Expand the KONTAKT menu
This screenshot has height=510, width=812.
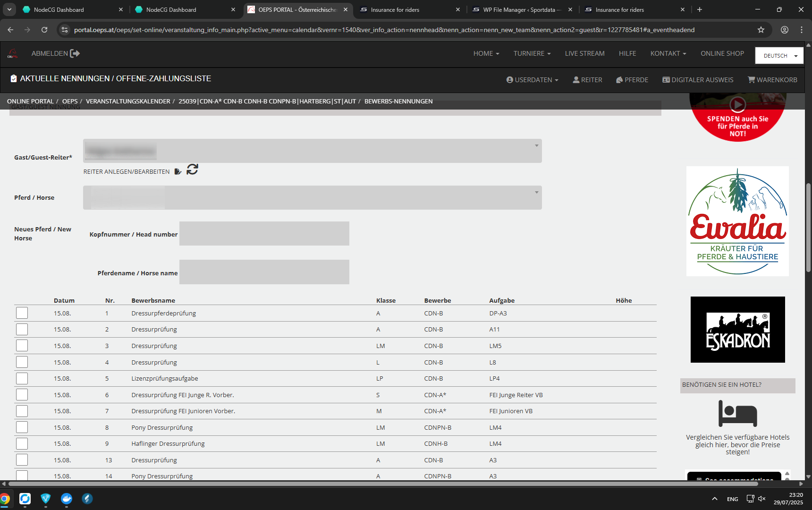668,53
